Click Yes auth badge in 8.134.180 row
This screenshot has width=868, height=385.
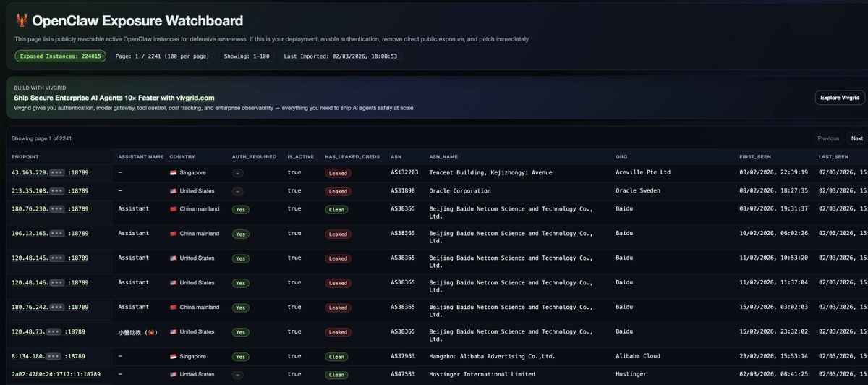pyautogui.click(x=240, y=357)
